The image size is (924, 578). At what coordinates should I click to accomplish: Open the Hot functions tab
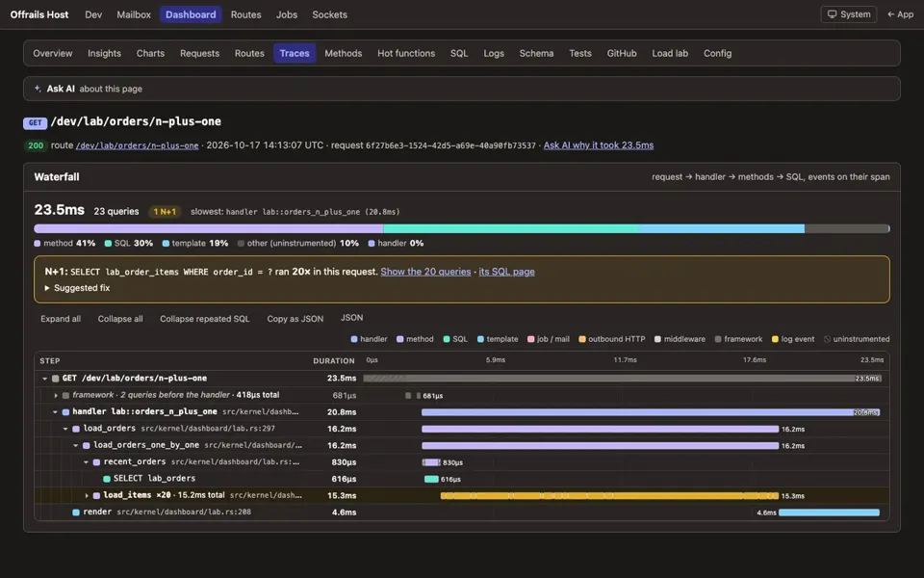click(406, 53)
